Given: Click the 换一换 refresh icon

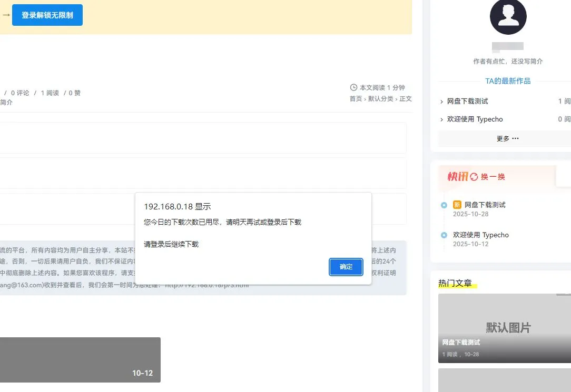Looking at the screenshot, I should 474,177.
